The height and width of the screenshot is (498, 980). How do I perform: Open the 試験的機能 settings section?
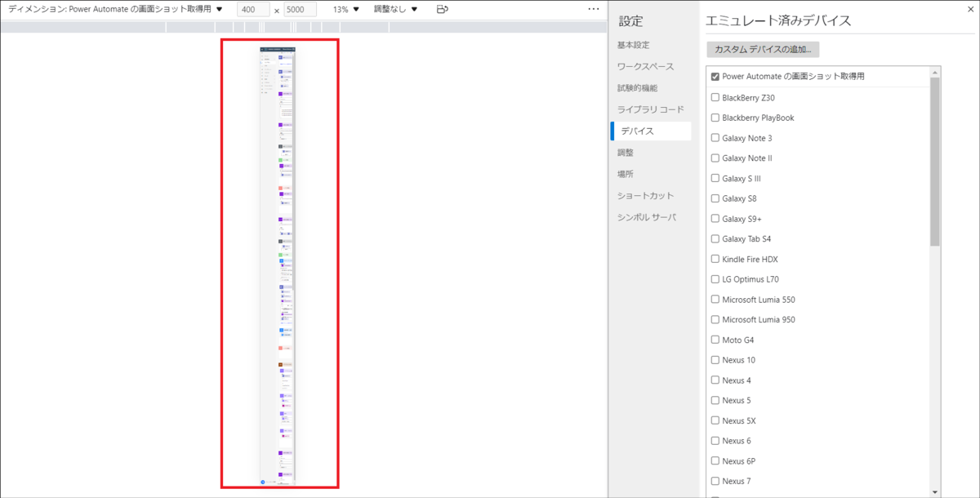[x=637, y=88]
